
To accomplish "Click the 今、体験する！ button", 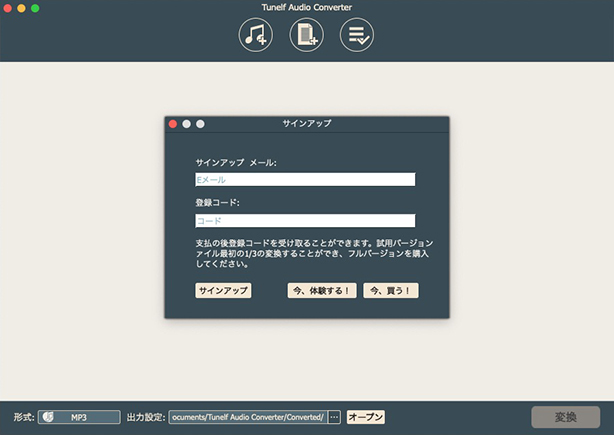I will (322, 291).
